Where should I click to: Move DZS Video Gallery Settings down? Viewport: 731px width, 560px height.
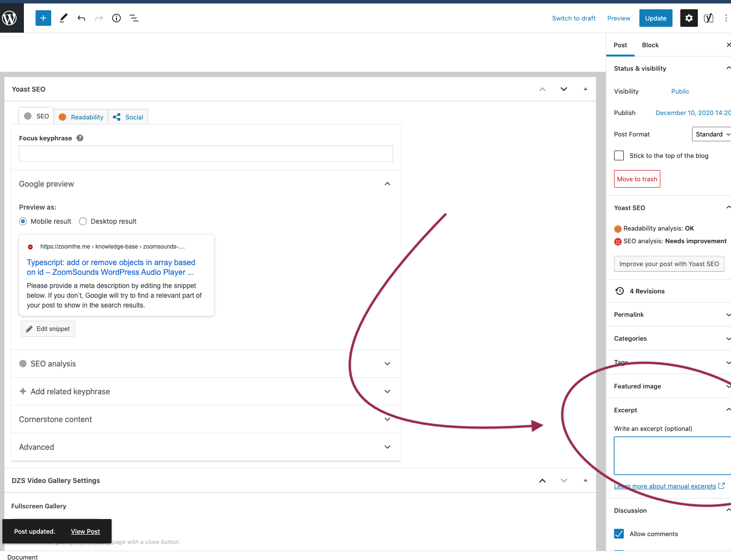tap(564, 481)
